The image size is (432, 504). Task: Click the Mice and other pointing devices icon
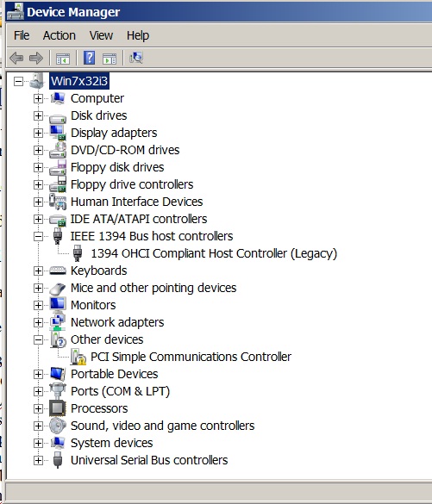(x=58, y=289)
